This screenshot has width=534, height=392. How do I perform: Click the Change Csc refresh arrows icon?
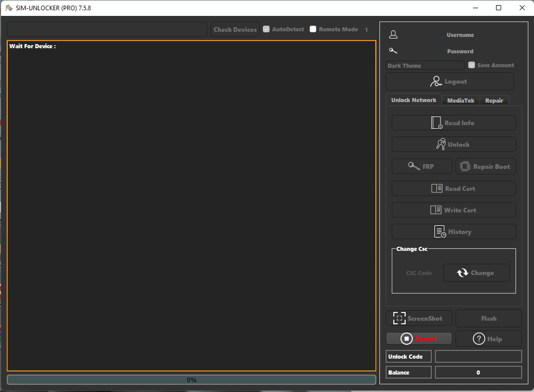click(463, 273)
